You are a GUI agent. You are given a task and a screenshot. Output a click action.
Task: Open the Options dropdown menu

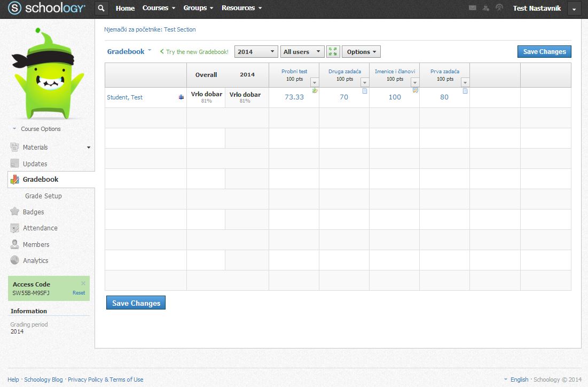pyautogui.click(x=361, y=52)
